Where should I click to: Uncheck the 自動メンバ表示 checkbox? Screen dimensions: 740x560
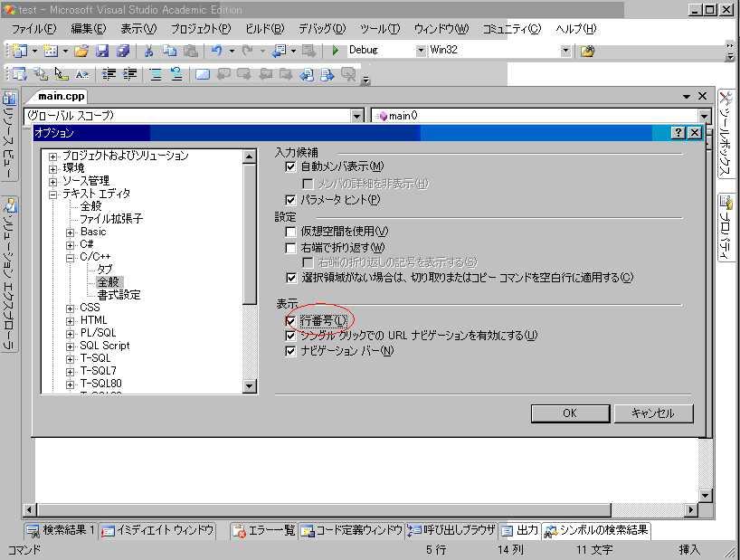pyautogui.click(x=290, y=167)
